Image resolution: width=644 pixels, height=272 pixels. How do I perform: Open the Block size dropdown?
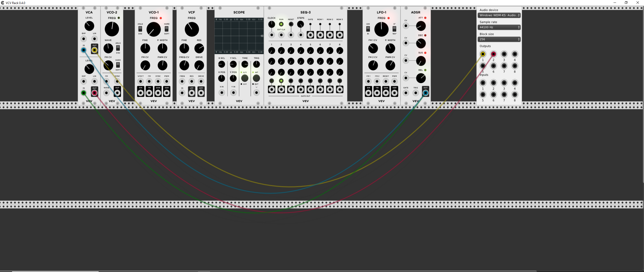[499, 39]
